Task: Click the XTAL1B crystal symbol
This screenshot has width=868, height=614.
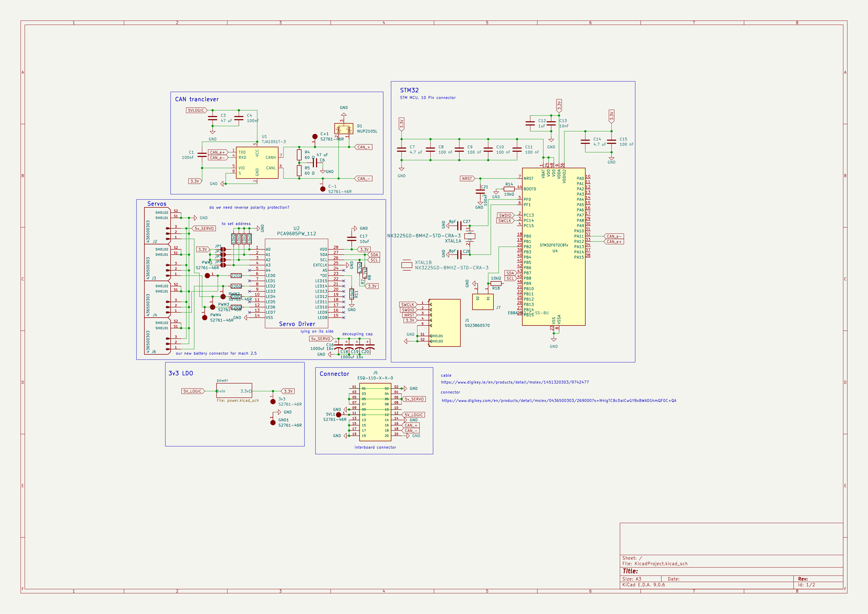Action: 407,265
